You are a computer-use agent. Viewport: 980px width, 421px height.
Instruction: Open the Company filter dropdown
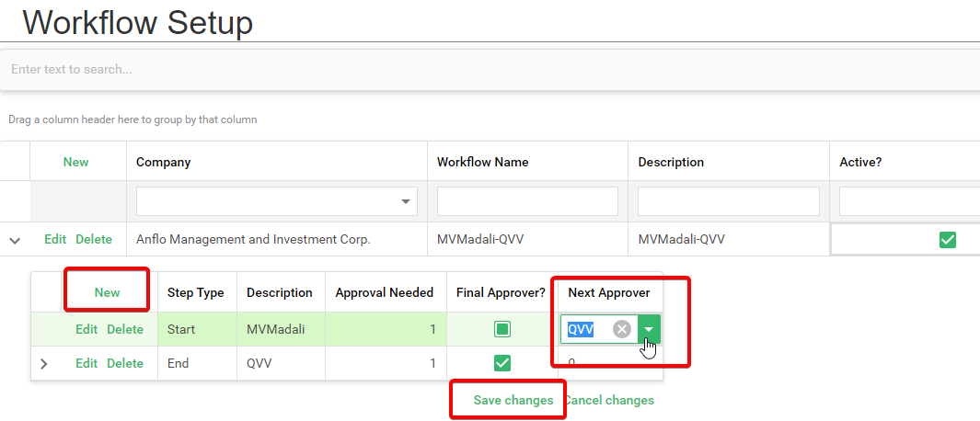(x=406, y=201)
